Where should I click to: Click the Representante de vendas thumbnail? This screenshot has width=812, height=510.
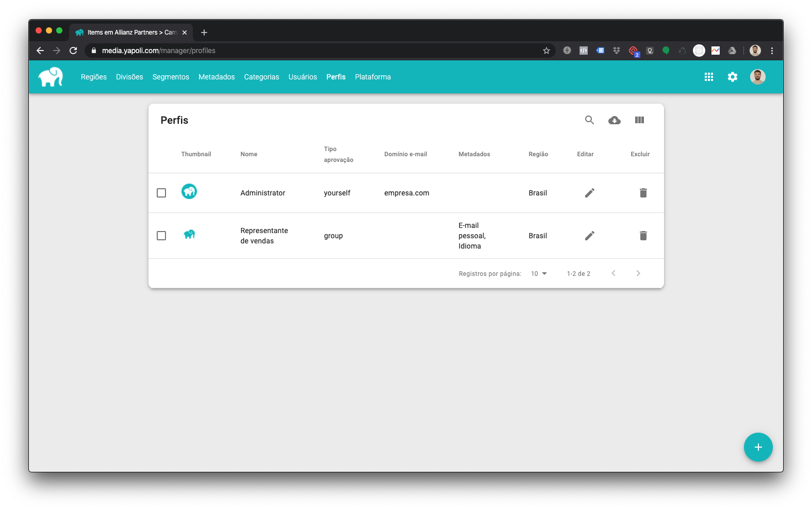pyautogui.click(x=189, y=235)
